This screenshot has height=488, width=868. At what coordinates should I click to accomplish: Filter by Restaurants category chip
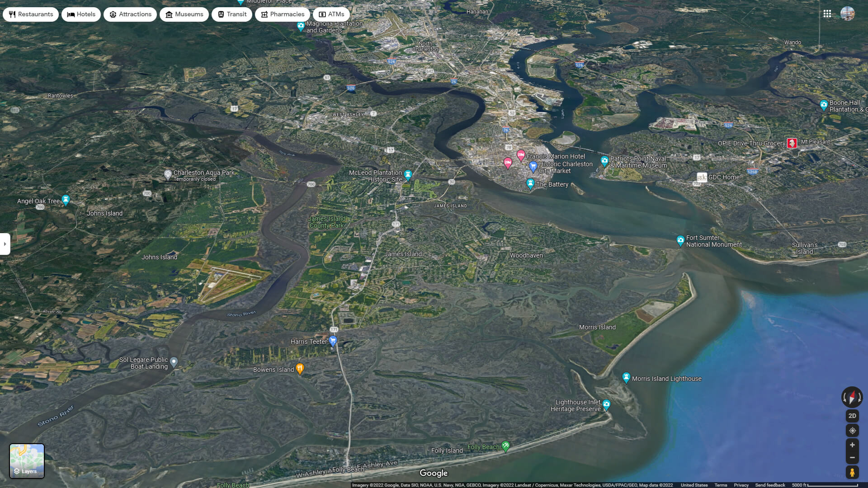coord(31,14)
